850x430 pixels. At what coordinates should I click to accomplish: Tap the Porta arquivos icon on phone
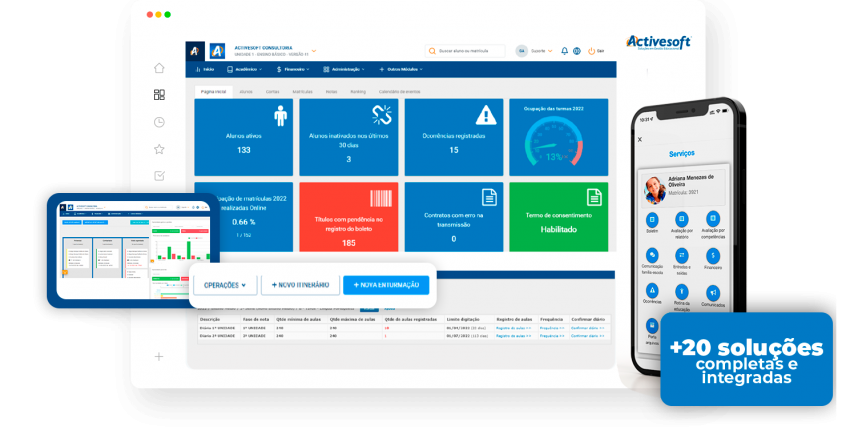652,326
